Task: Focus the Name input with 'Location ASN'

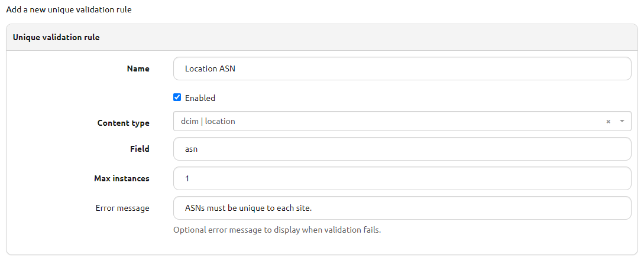Action: click(402, 68)
